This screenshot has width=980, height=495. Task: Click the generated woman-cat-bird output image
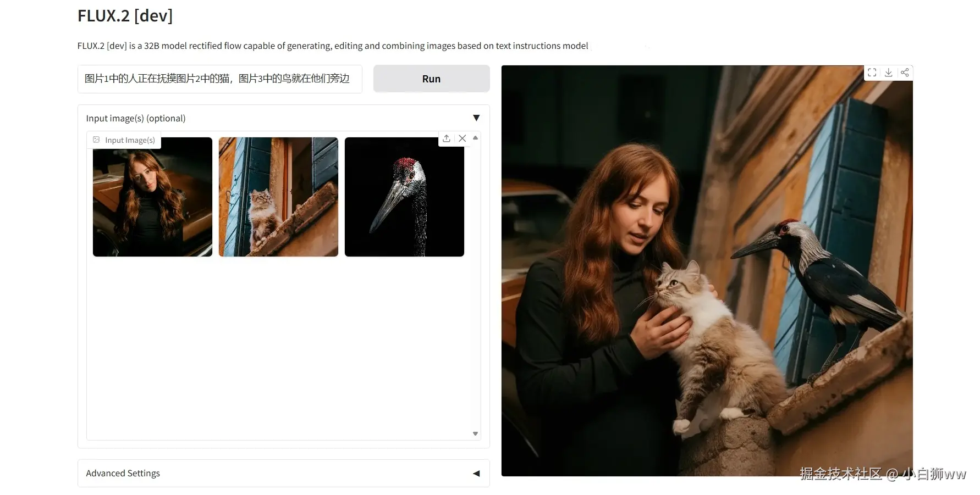click(x=707, y=271)
